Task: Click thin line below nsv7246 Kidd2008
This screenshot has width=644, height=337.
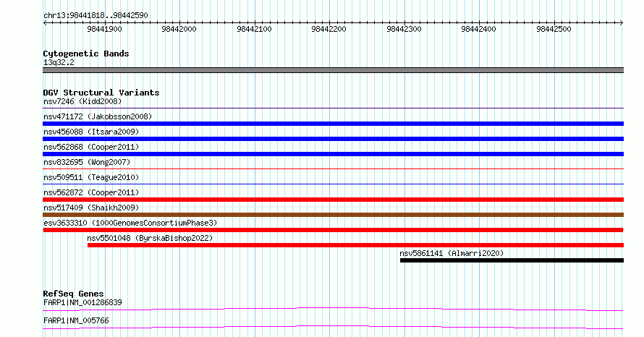Action: (333, 108)
